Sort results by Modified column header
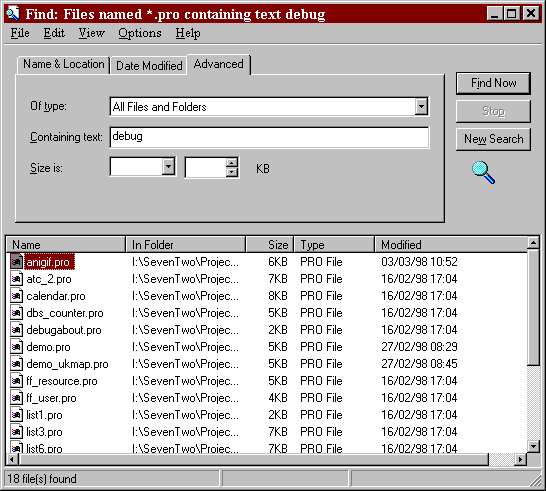Image resolution: width=546 pixels, height=491 pixels. click(x=451, y=244)
